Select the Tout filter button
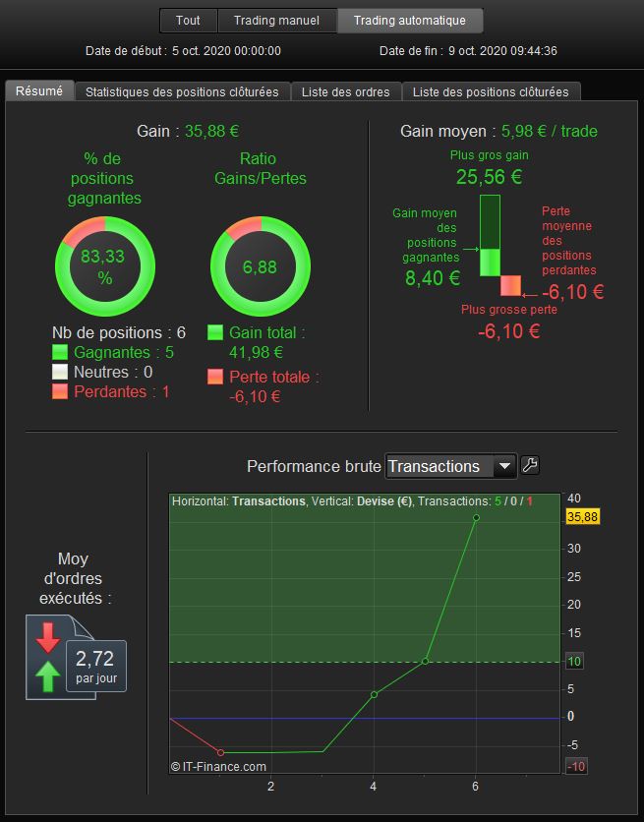This screenshot has height=822, width=644. [188, 21]
